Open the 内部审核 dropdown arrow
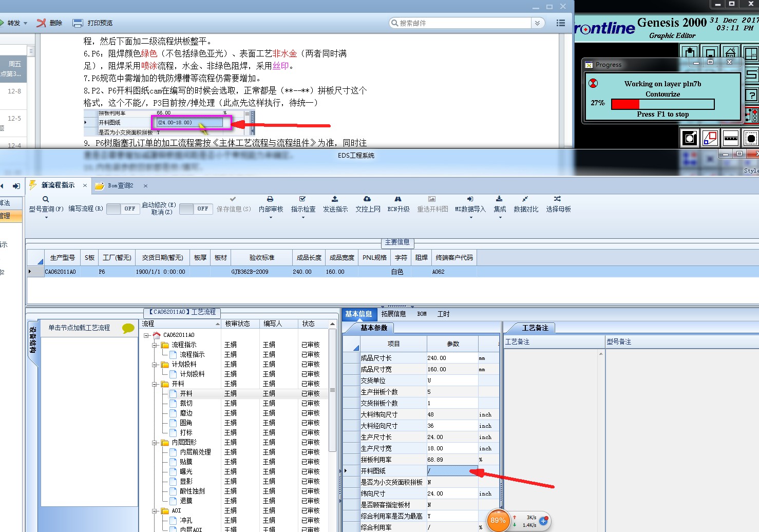Viewport: 759px width, 532px height. [x=271, y=217]
